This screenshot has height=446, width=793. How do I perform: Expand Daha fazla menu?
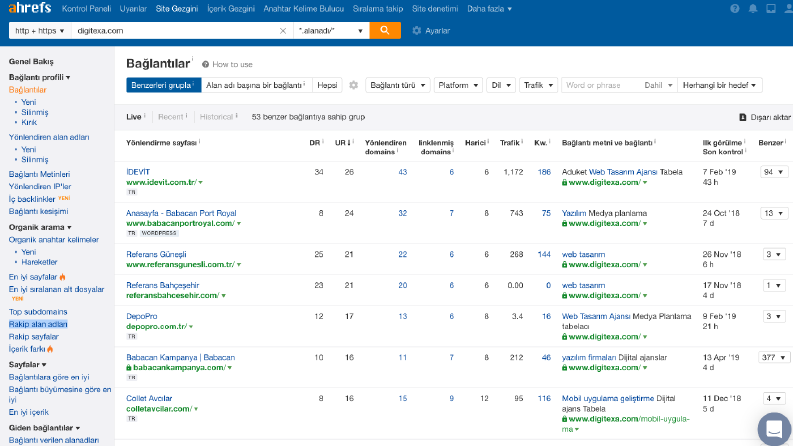click(489, 9)
